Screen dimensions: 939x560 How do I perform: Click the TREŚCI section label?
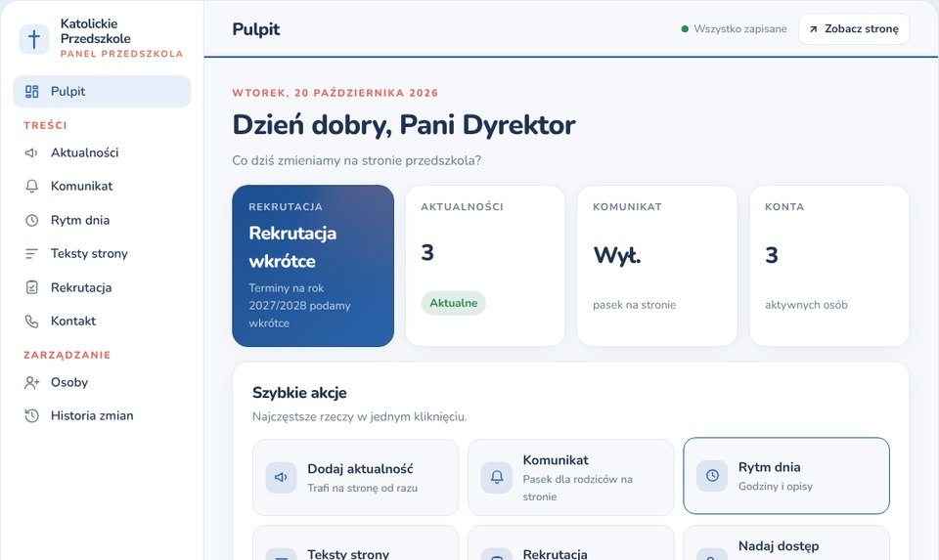click(x=45, y=125)
